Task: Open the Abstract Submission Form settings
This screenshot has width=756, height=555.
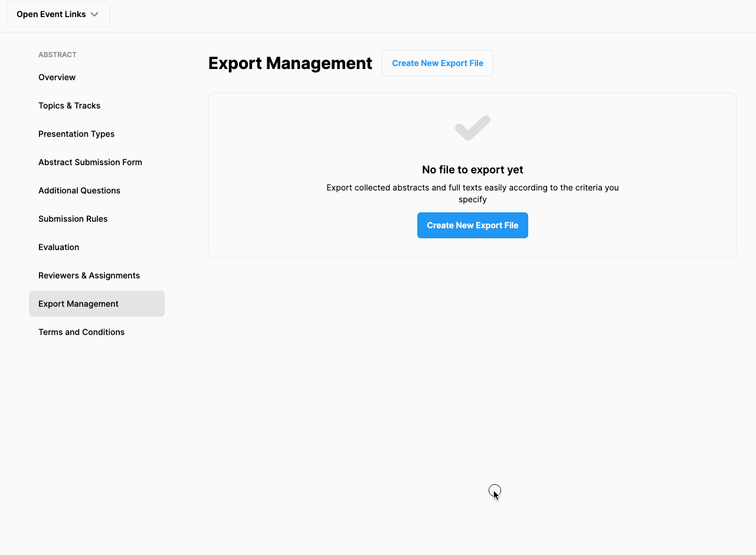Action: pos(90,162)
